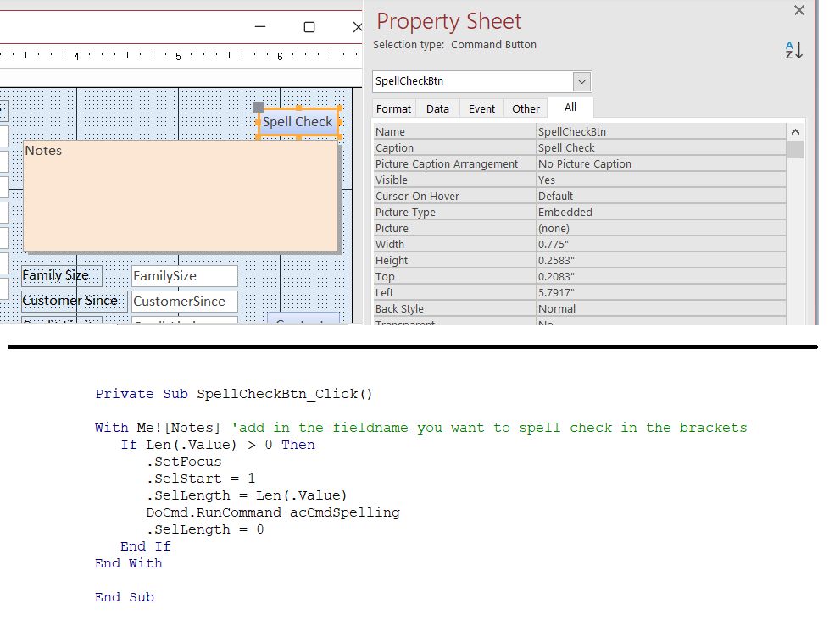Image resolution: width=840 pixels, height=620 pixels.
Task: Switch to the Data tab
Action: pos(437,108)
